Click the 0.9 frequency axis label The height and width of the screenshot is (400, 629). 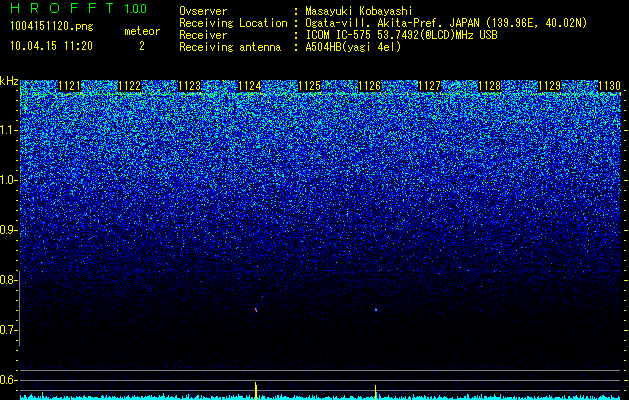(8, 230)
